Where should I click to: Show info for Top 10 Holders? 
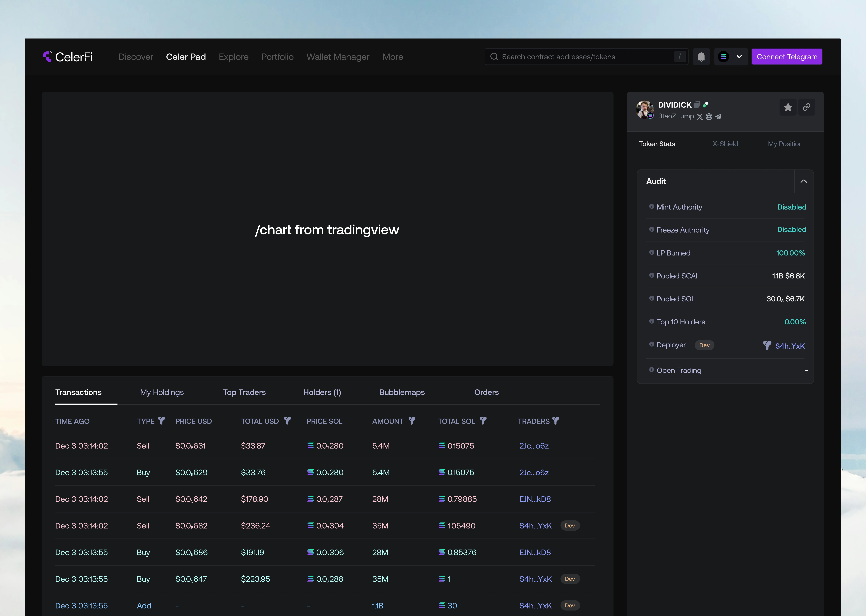[651, 321]
